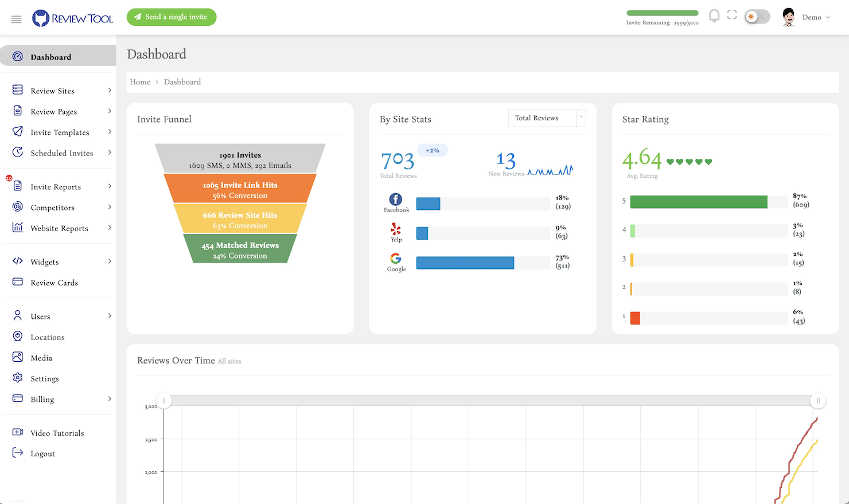
Task: Enter fullscreen mode via the expand icon
Action: coord(732,15)
